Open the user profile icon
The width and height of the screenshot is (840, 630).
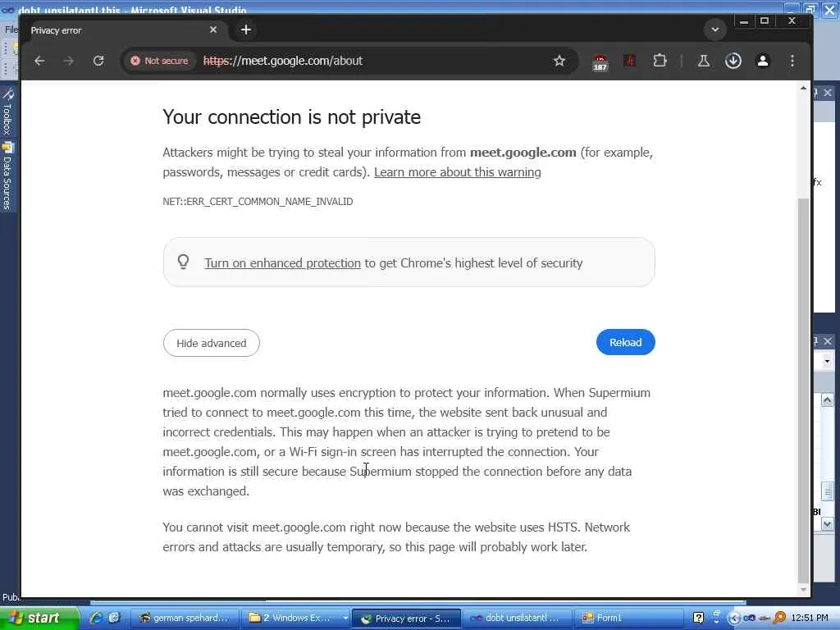point(762,61)
